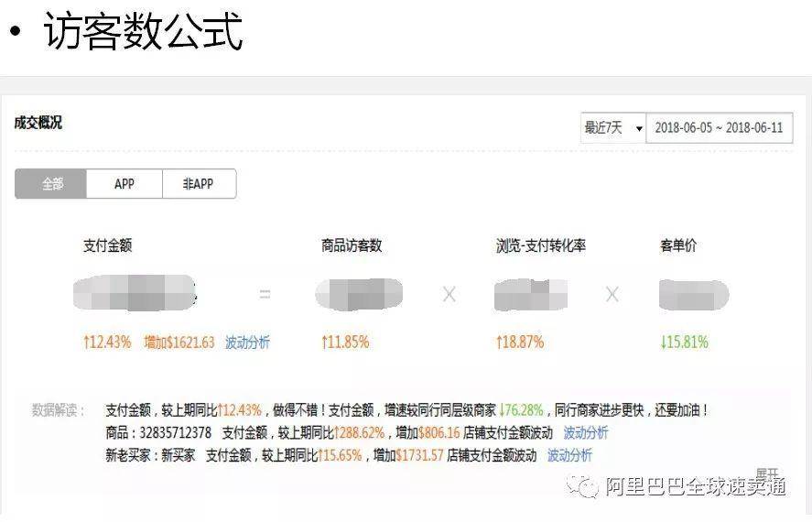Image resolution: width=812 pixels, height=522 pixels.
Task: Click the ↓15.81% 客单价 change value
Action: click(x=684, y=343)
